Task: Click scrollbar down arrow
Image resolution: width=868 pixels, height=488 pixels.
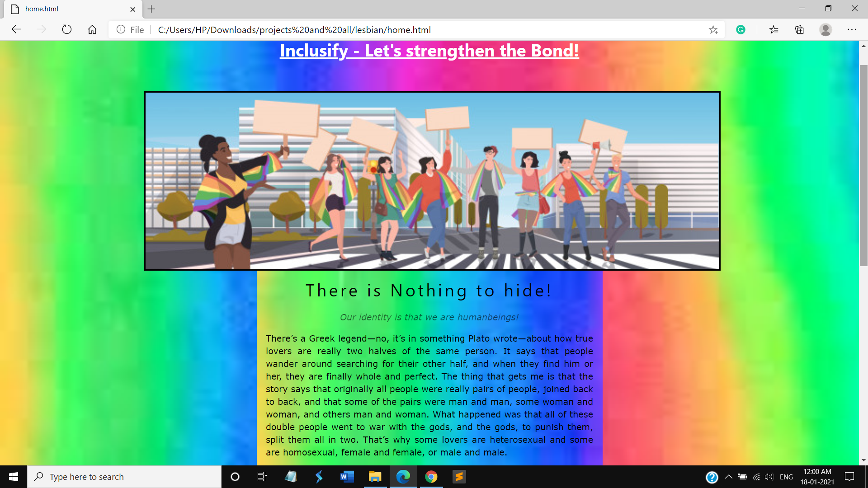Action: 863,460
